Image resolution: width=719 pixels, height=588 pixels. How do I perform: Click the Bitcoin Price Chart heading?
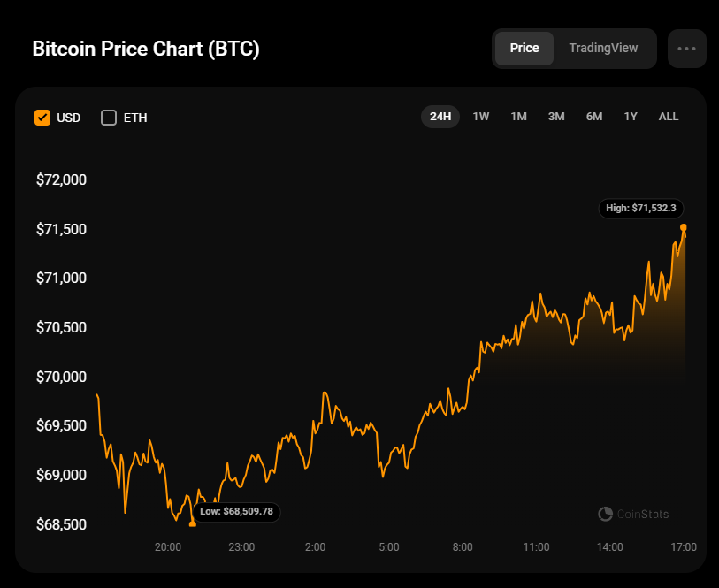pos(146,49)
